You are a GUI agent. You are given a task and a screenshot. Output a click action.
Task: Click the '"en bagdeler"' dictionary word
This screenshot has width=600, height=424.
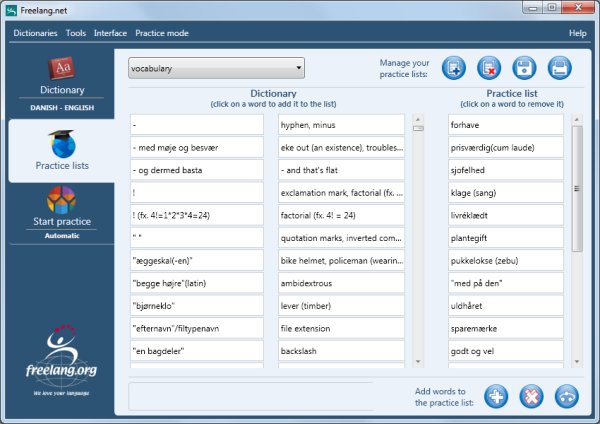click(x=197, y=351)
